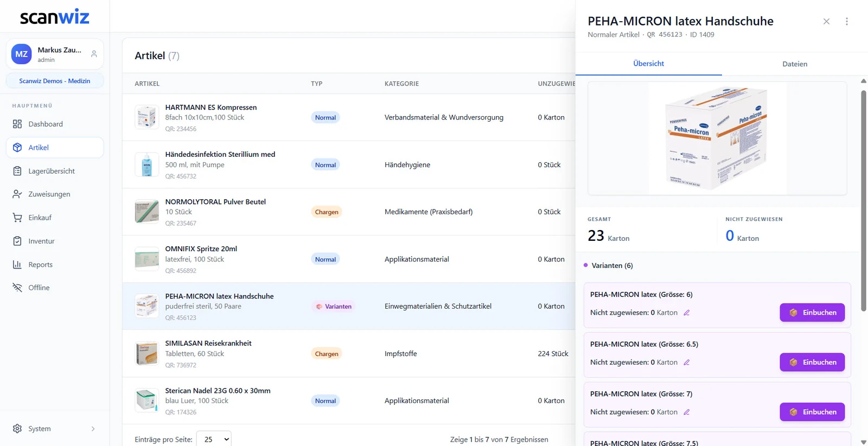Click NORMOLYTORAL Pulver Beutel thumbnail

(146, 212)
